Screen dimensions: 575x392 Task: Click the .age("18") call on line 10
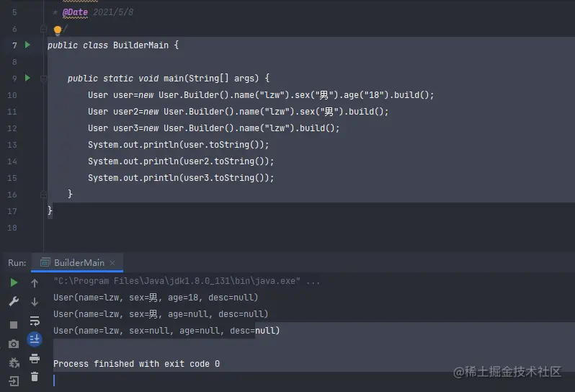(365, 95)
